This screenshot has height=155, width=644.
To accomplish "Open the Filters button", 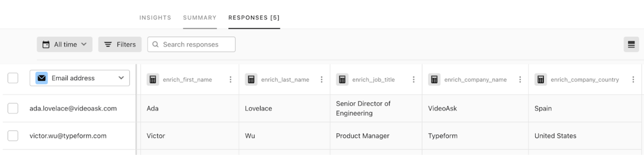I will click(x=120, y=44).
